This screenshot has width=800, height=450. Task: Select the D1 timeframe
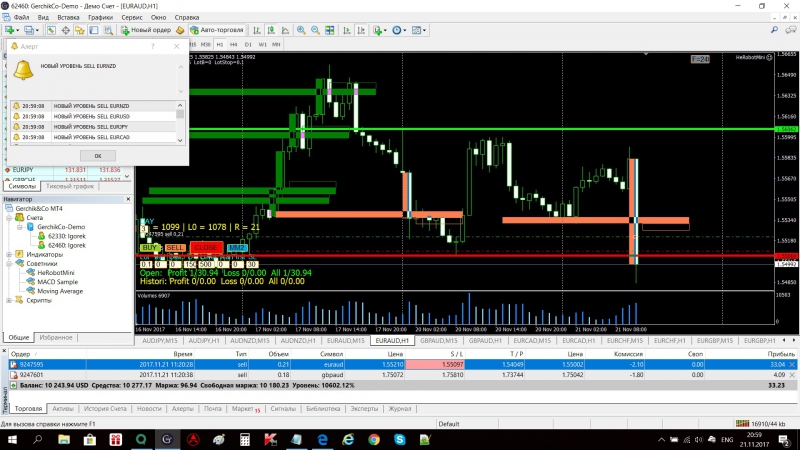[x=248, y=44]
